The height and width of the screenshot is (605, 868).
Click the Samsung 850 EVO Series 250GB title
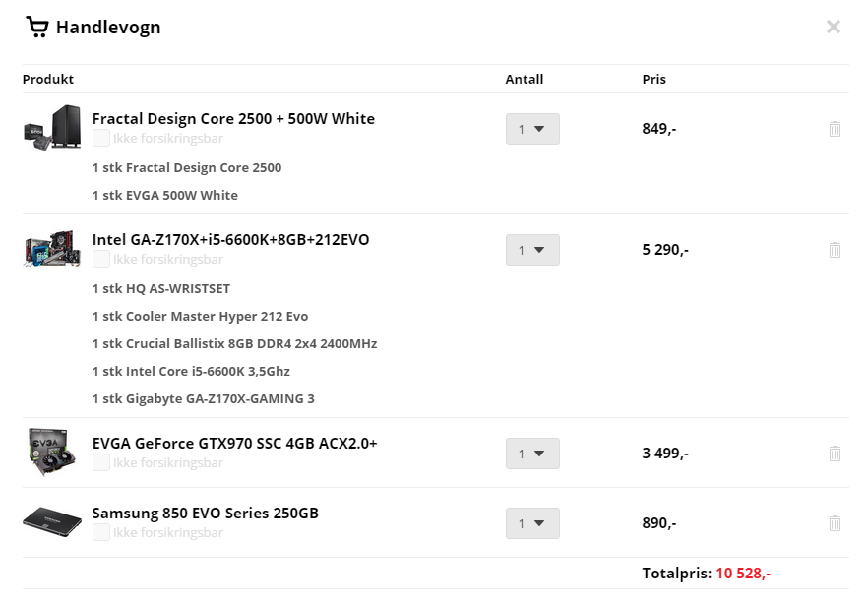tap(206, 514)
